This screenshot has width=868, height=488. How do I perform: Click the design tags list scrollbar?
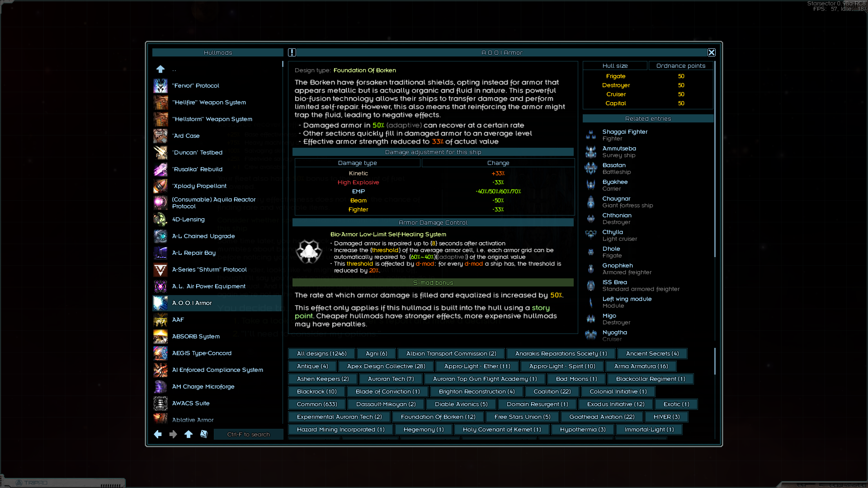tap(715, 361)
